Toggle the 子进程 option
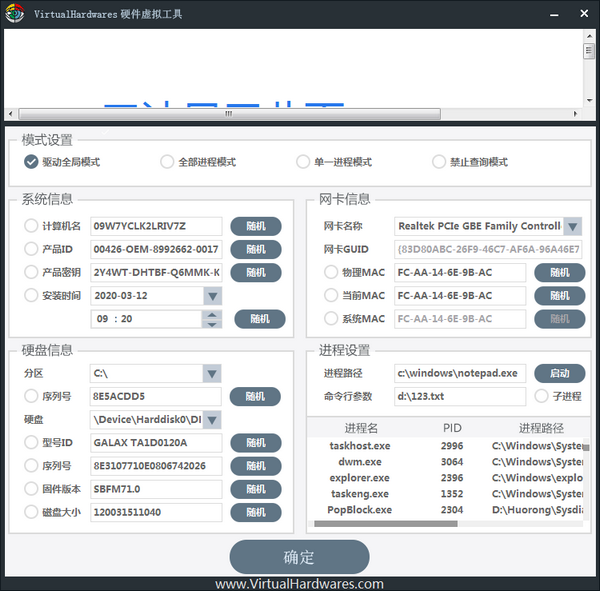The height and width of the screenshot is (591, 600). (x=542, y=396)
